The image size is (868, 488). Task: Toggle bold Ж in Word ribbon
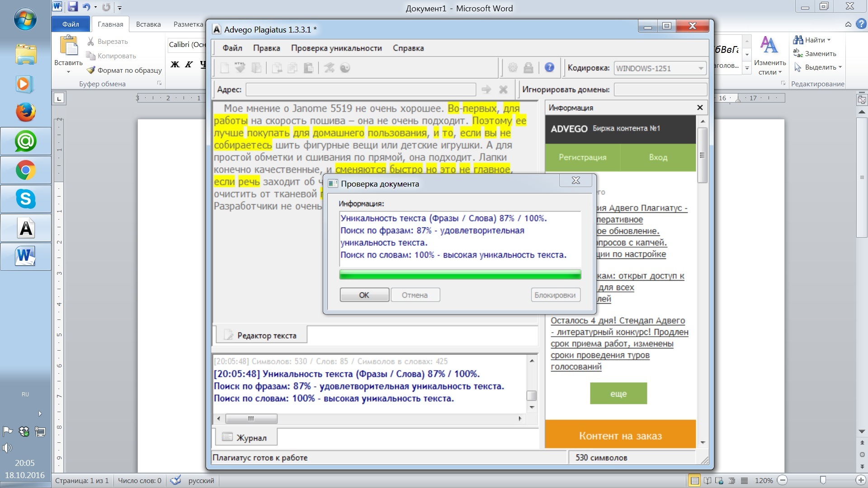click(175, 65)
